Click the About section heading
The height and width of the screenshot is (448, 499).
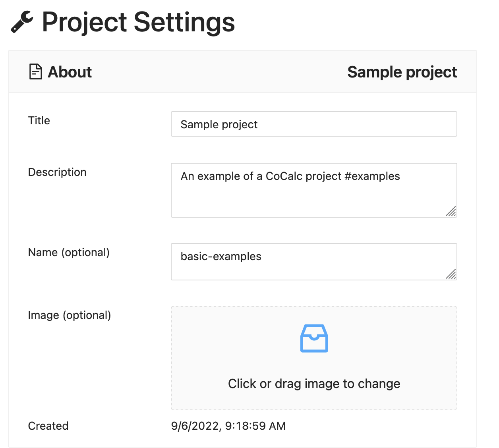pyautogui.click(x=70, y=72)
